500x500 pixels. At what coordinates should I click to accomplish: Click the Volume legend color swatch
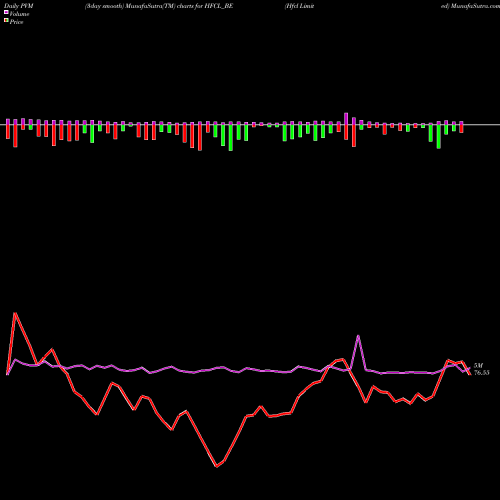pos(6,12)
